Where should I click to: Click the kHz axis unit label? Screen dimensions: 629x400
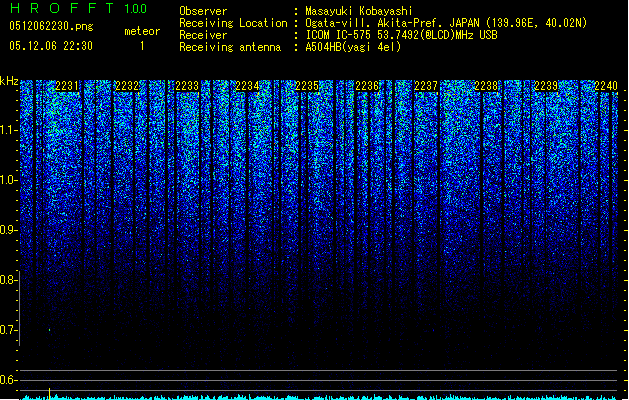[9, 81]
